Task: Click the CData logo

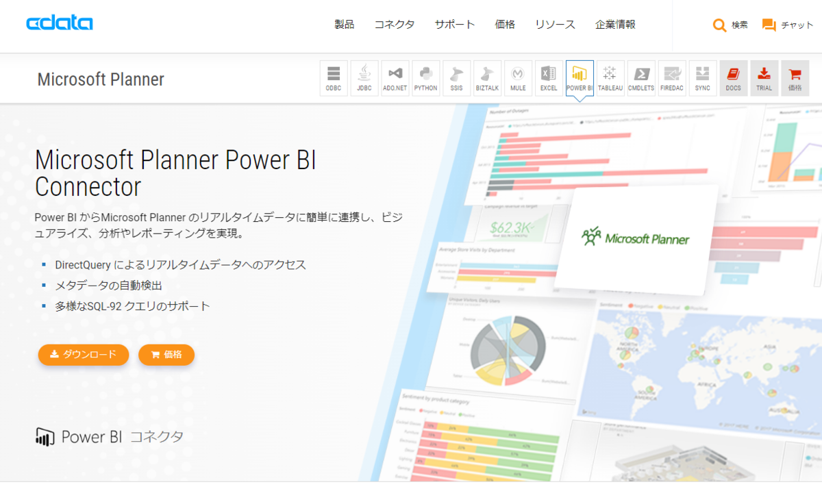Action: [x=60, y=23]
